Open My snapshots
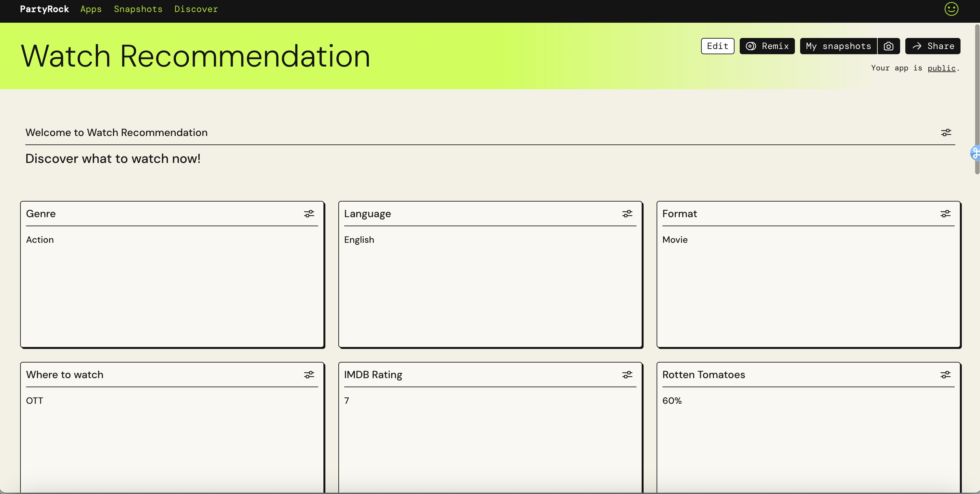 838,46
